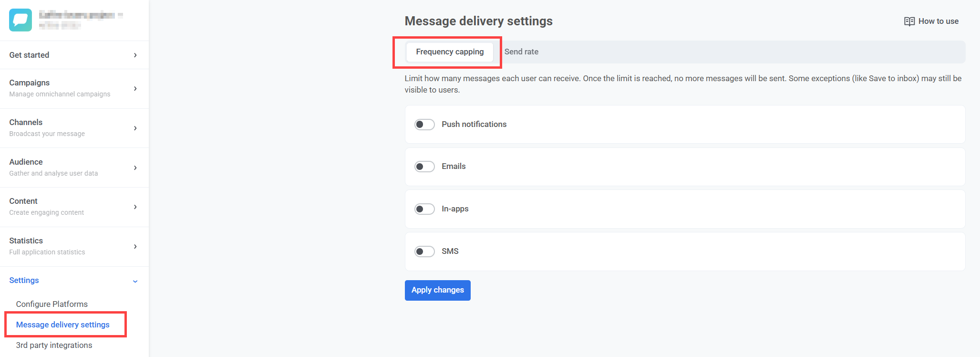Turn on In-apps frequency capping

point(424,209)
